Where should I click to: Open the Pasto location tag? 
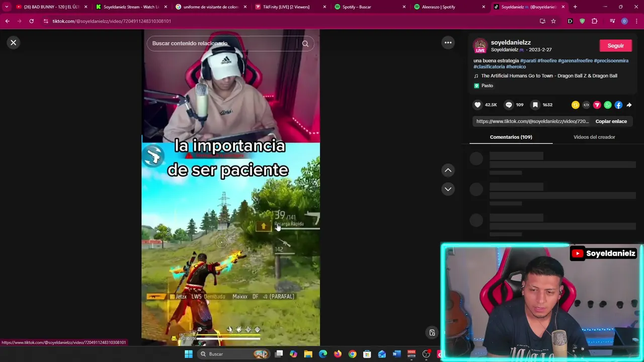[484, 86]
